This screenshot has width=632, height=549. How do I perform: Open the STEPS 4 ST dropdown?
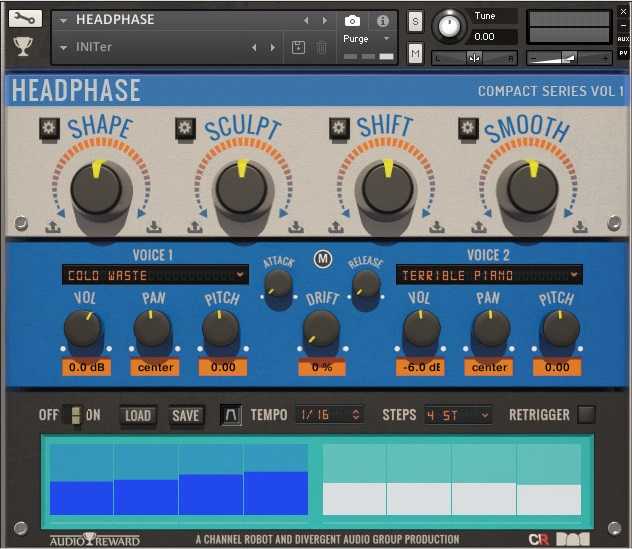coord(457,414)
